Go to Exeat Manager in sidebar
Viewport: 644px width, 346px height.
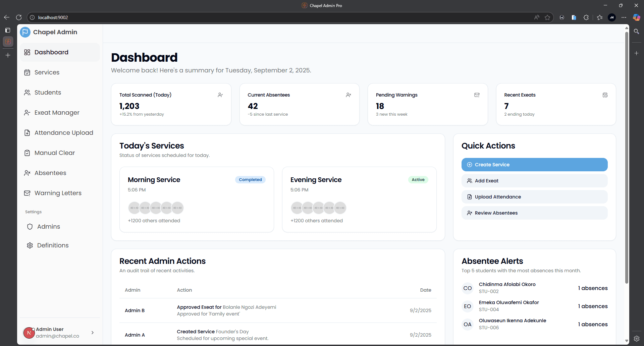[57, 113]
